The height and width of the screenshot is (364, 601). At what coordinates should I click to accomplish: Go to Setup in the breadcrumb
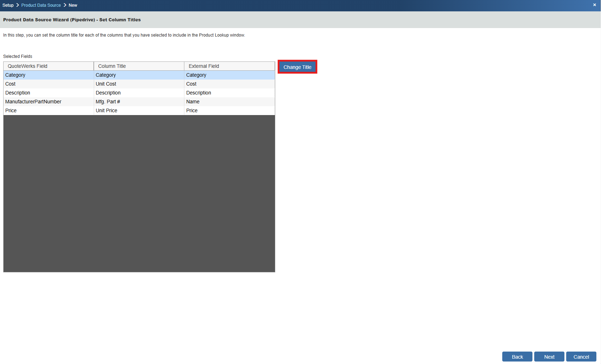pyautogui.click(x=8, y=5)
